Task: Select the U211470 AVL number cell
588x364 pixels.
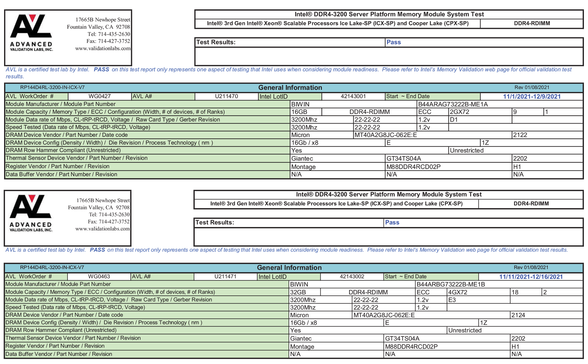Action: point(226,96)
